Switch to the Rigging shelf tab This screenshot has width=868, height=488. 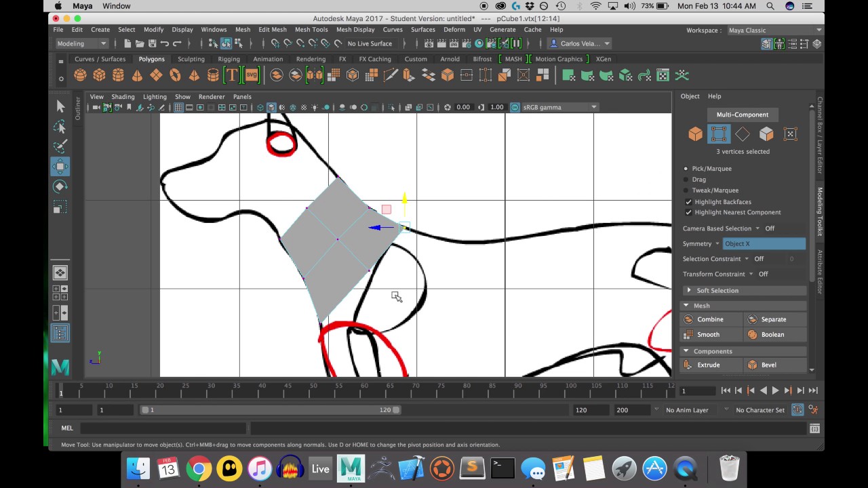229,59
